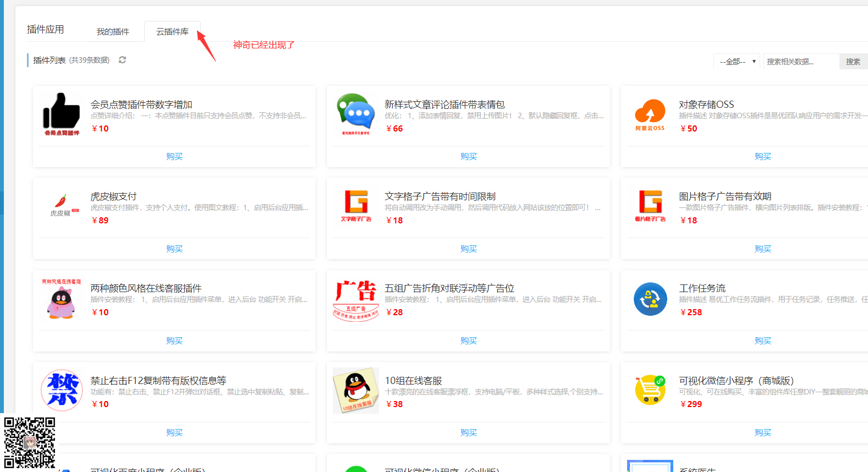Buy the 新样式文章评论插件带表情包 plugin
The height and width of the screenshot is (472, 868).
coord(469,157)
